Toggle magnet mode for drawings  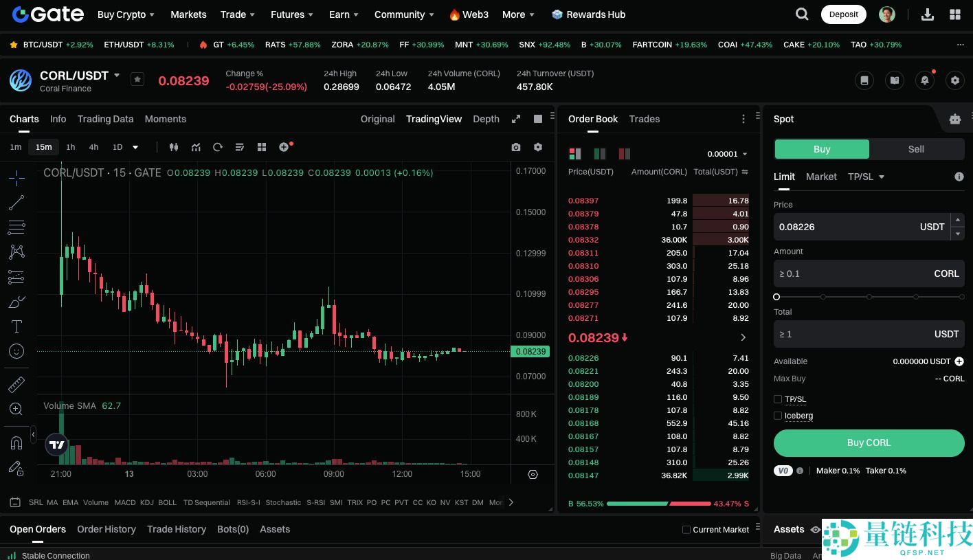[16, 443]
